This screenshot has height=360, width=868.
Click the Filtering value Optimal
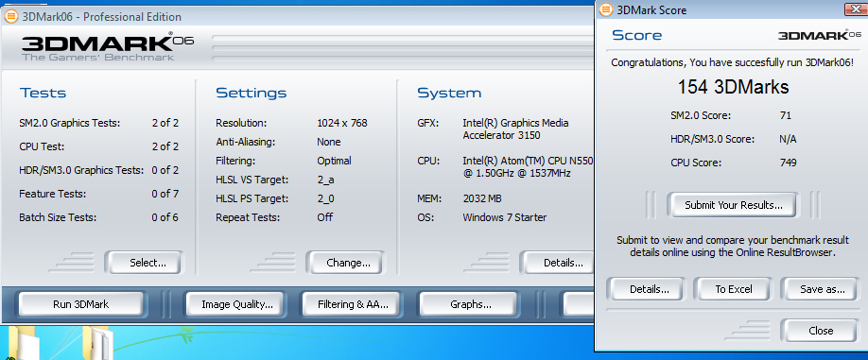coord(335,161)
